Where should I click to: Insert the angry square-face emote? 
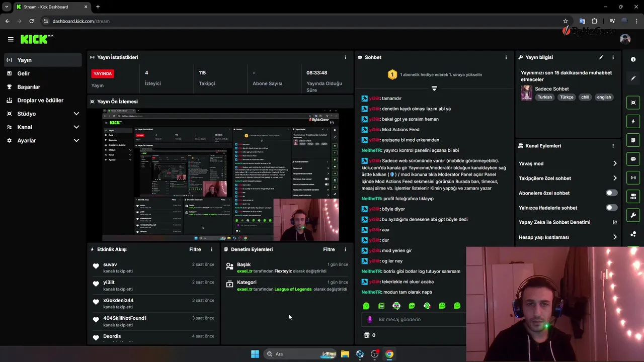tap(381, 306)
